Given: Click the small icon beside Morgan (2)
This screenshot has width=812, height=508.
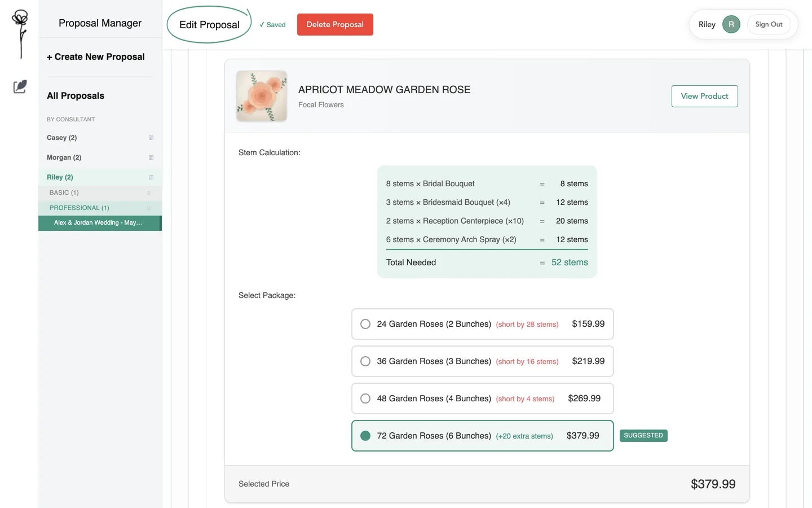Looking at the screenshot, I should pyautogui.click(x=151, y=157).
